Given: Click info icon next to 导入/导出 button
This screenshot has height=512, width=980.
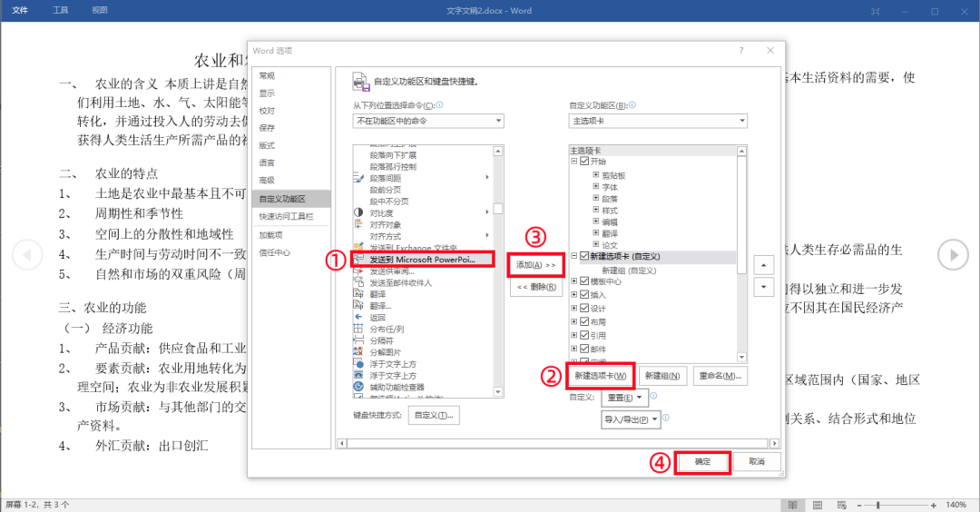Looking at the screenshot, I should click(666, 418).
